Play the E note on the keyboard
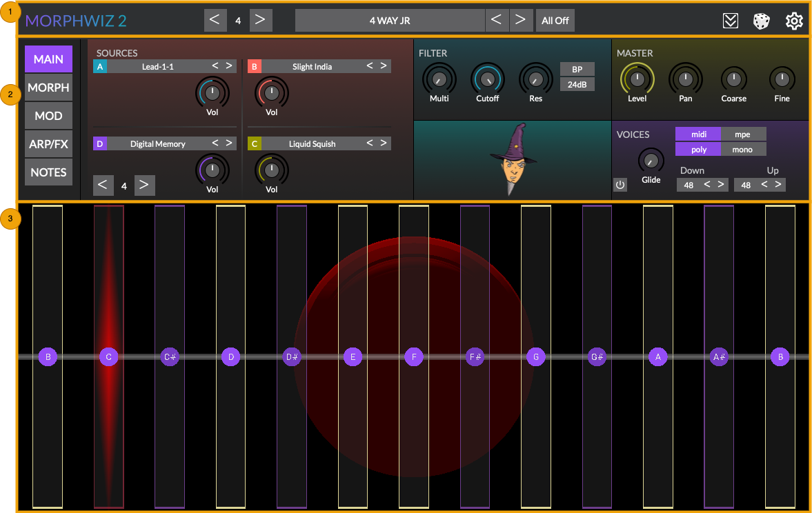 click(353, 357)
